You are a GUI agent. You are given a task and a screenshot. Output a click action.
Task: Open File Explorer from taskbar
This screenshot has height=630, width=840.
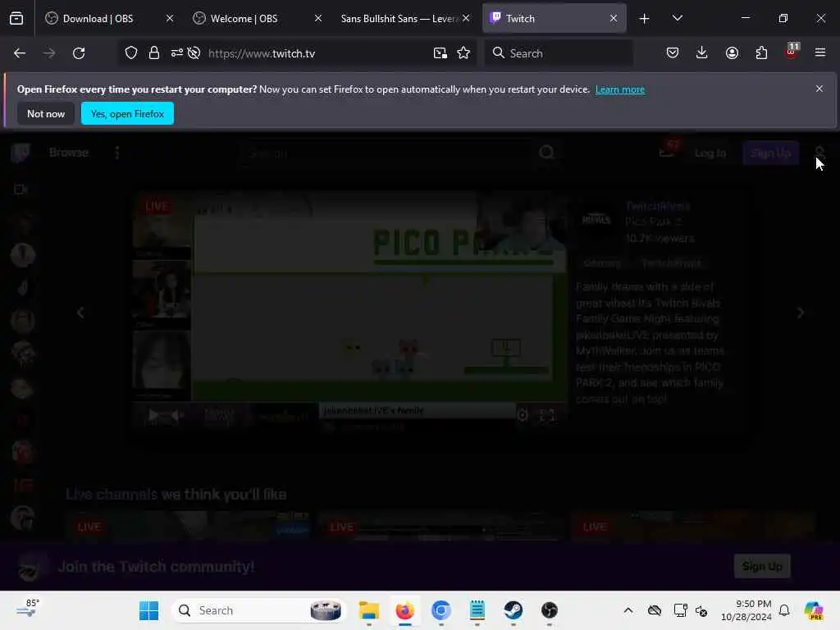368,610
